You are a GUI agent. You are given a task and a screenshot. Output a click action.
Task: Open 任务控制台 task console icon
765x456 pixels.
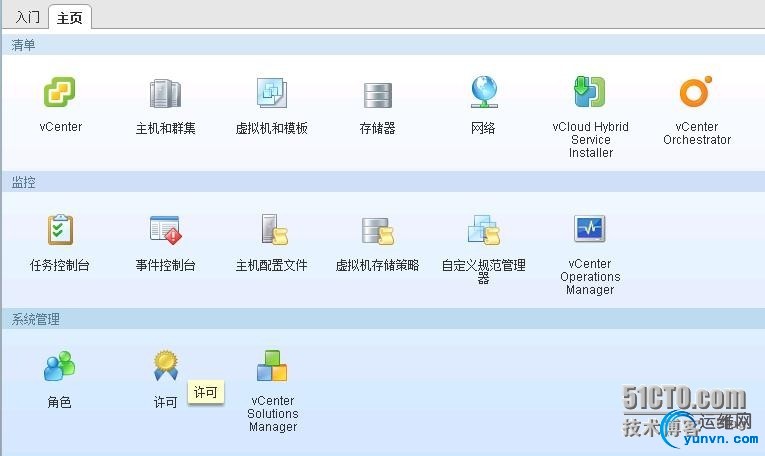click(60, 229)
